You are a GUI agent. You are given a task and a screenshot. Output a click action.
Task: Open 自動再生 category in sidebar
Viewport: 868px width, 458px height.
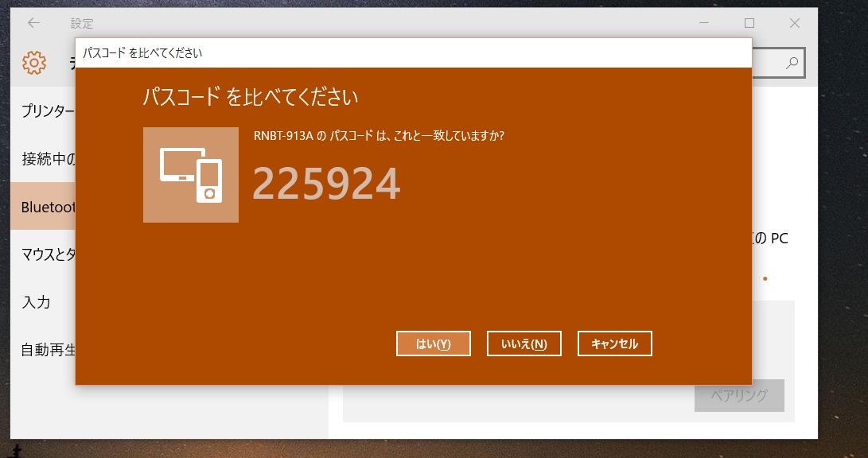point(43,350)
